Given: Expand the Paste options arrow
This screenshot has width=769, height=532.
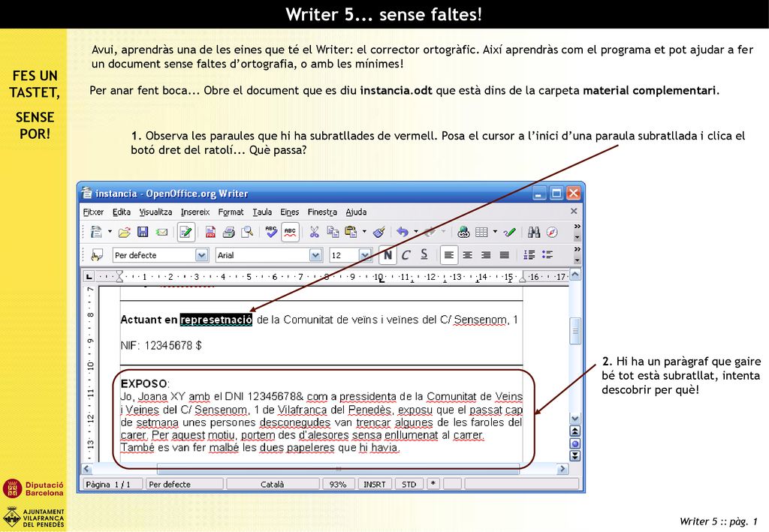Looking at the screenshot, I should (x=364, y=232).
